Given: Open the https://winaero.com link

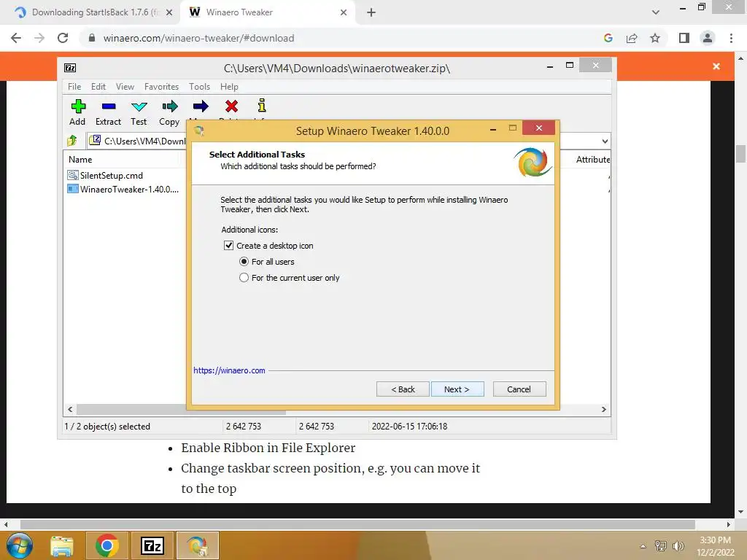Looking at the screenshot, I should point(229,370).
